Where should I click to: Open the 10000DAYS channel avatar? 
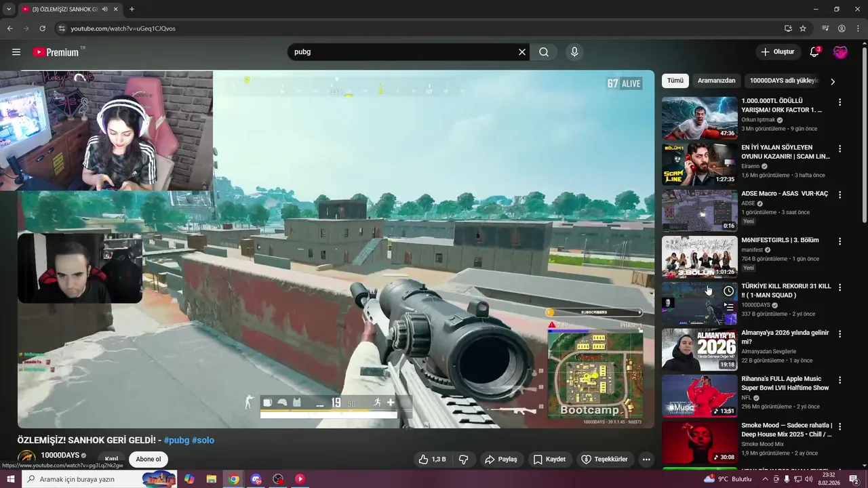coord(26,459)
